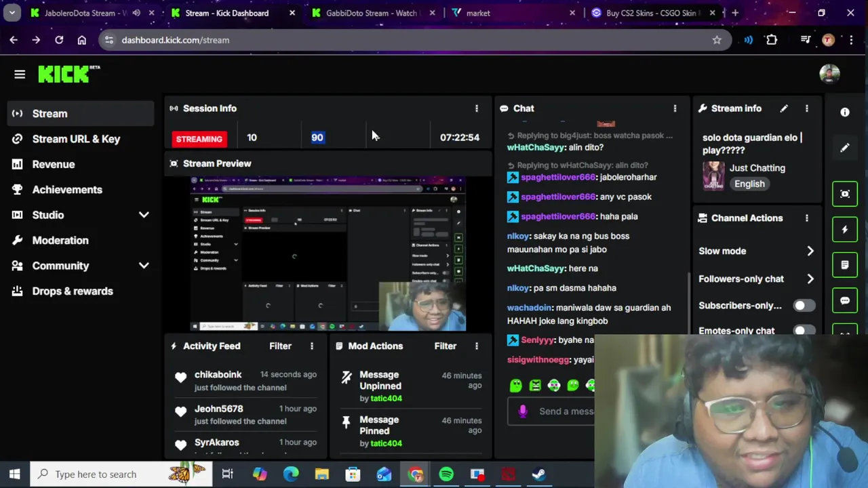Screen dimensions: 868x488
Task: Open Activity Feed three-dot menu
Action: click(x=312, y=346)
